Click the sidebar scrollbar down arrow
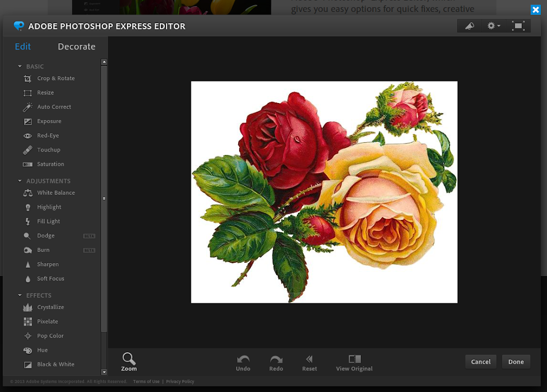Viewport: 547px width, 392px height. click(x=104, y=372)
